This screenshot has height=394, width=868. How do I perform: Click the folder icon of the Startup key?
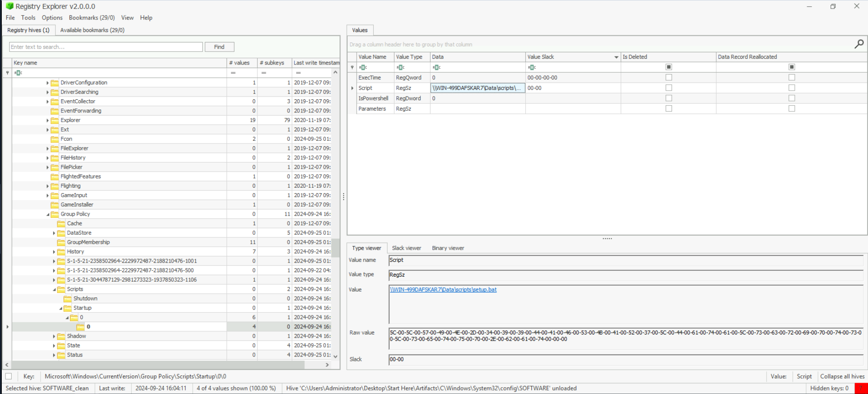[67, 308]
